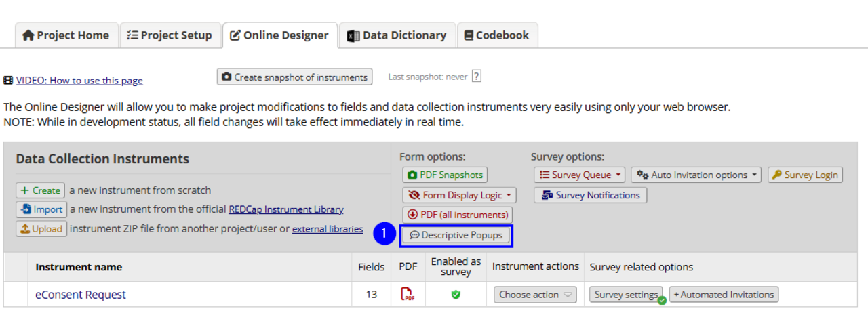
Task: Open the Project Home tab
Action: tap(66, 35)
